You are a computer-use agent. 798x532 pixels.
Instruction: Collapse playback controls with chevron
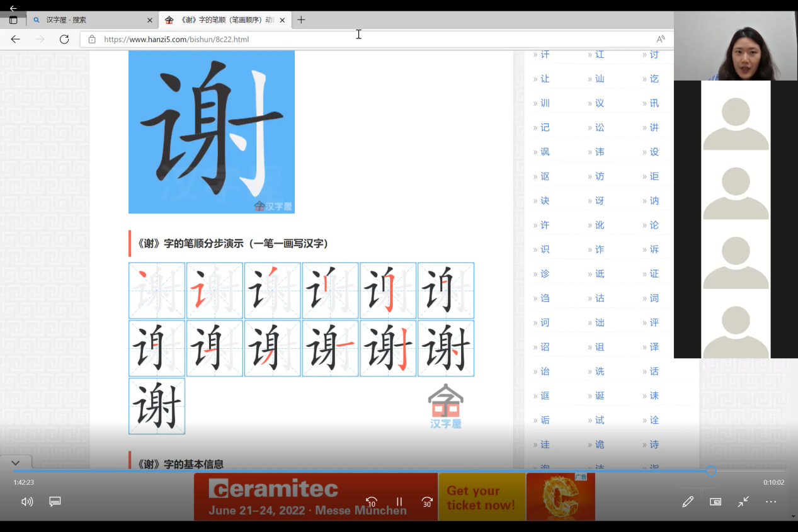pos(15,463)
